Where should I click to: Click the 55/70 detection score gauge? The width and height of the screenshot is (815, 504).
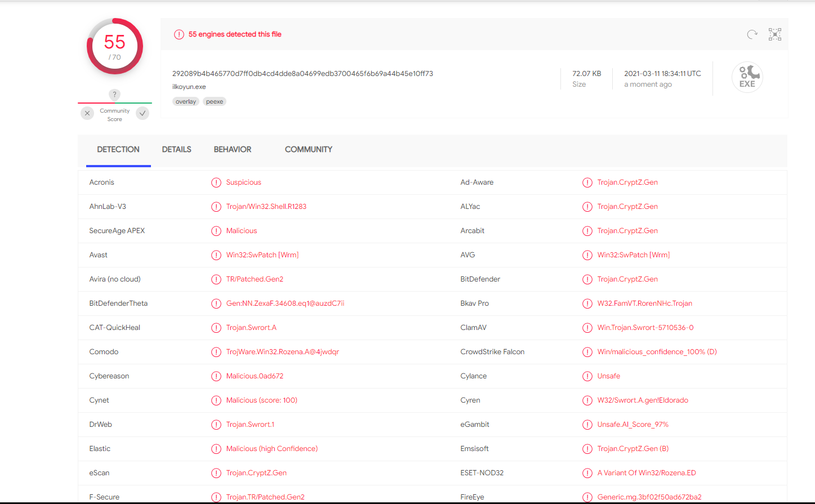pos(115,47)
